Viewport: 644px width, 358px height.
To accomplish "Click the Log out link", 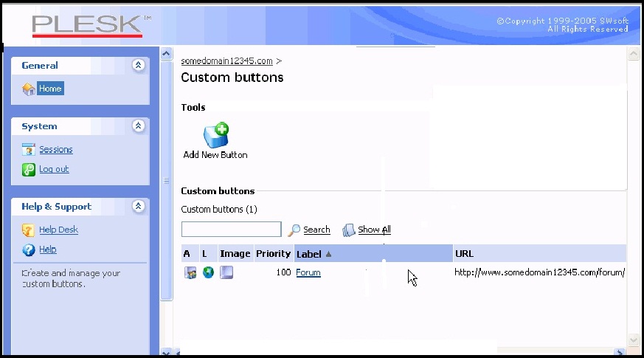I will [54, 169].
